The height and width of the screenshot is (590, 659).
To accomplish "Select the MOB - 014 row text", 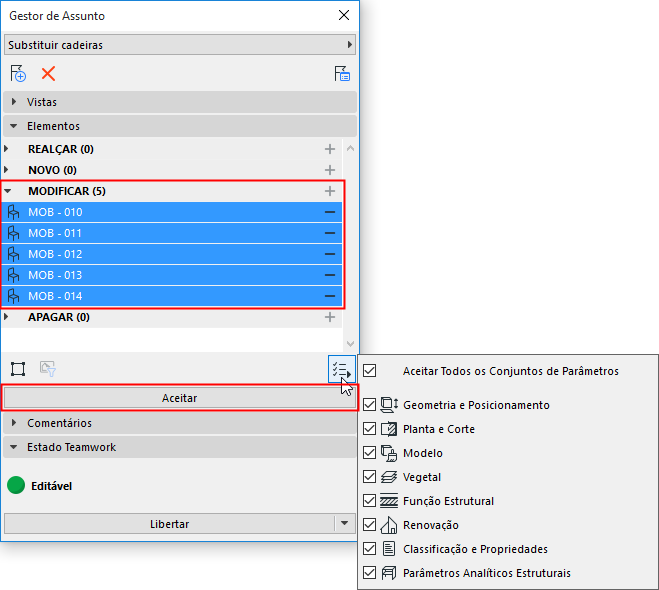I will tap(55, 296).
